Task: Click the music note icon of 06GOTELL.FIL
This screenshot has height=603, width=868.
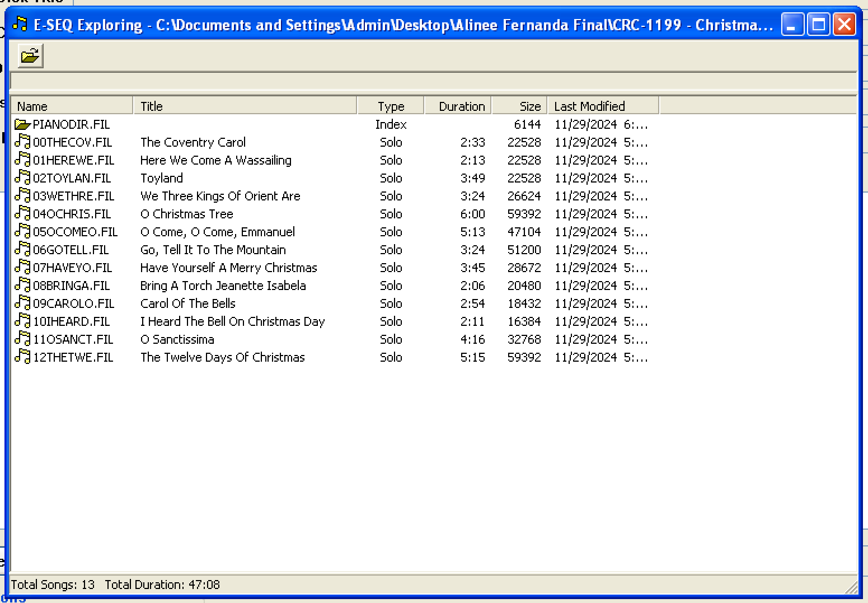Action: [22, 249]
